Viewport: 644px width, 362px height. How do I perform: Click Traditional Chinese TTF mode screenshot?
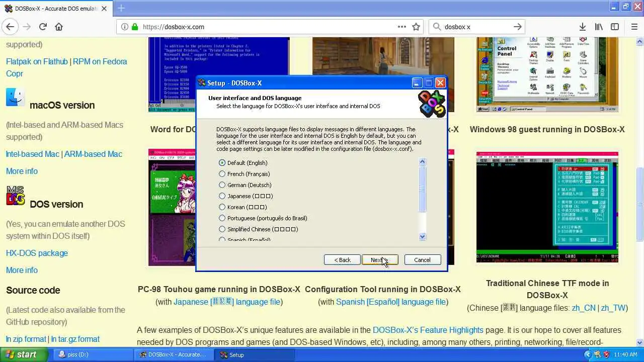pos(547,206)
